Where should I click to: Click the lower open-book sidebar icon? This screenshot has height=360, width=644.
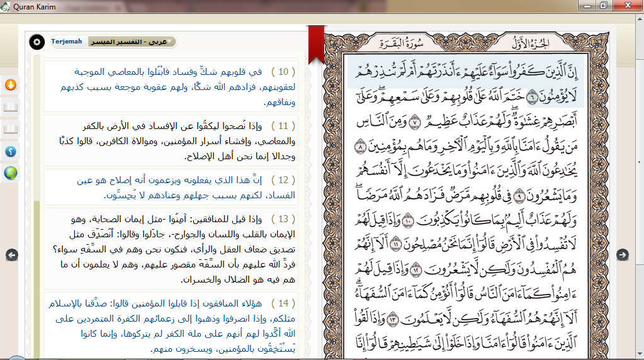click(10, 130)
